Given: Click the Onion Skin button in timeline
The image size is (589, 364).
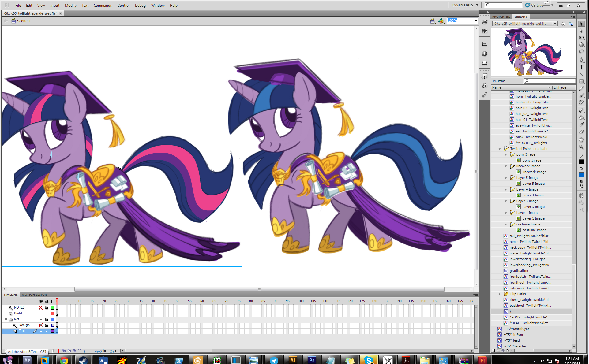Looking at the screenshot, I should [64, 351].
